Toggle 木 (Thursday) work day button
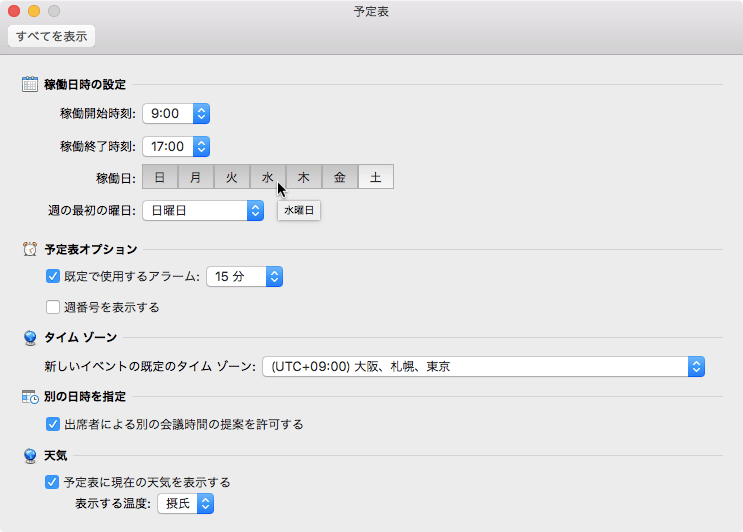The image size is (743, 532). point(304,177)
